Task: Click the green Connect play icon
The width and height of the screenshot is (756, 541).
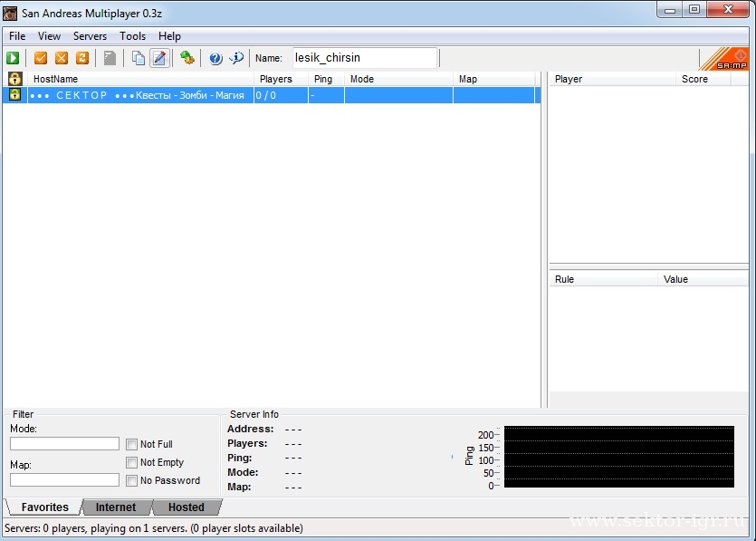Action: tap(13, 58)
